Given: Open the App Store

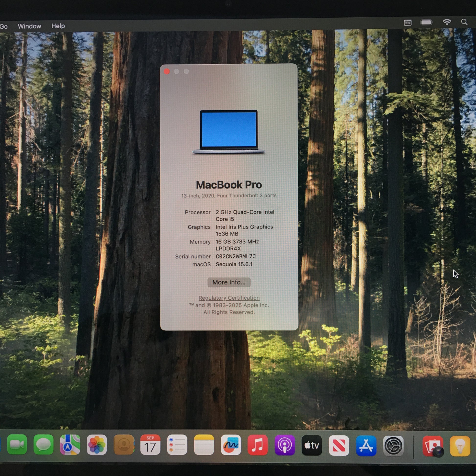Looking at the screenshot, I should point(366,446).
